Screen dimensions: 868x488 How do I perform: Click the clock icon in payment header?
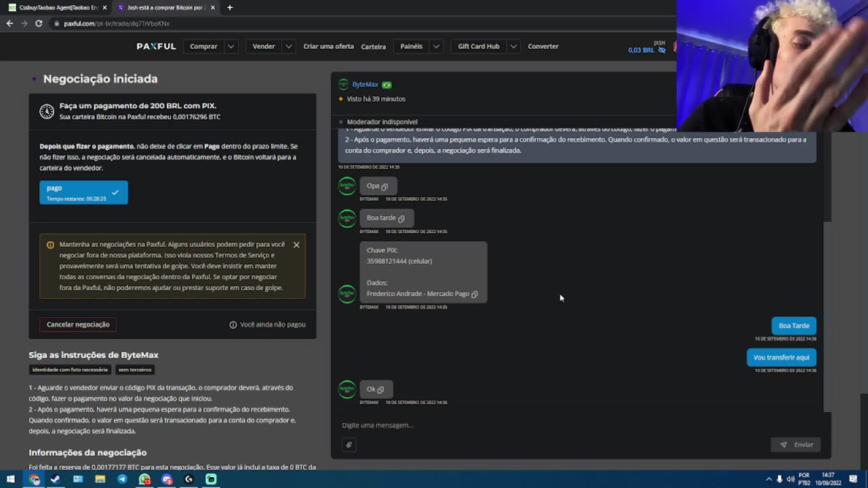click(47, 111)
